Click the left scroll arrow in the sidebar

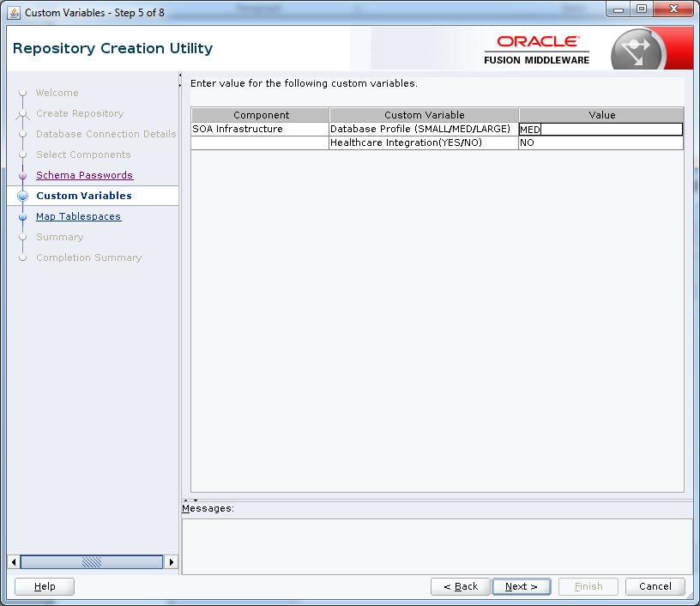point(14,561)
